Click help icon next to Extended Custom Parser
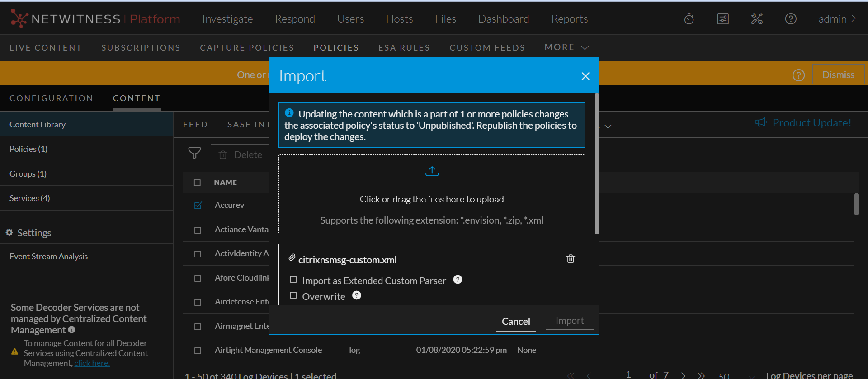This screenshot has height=379, width=868. 458,280
